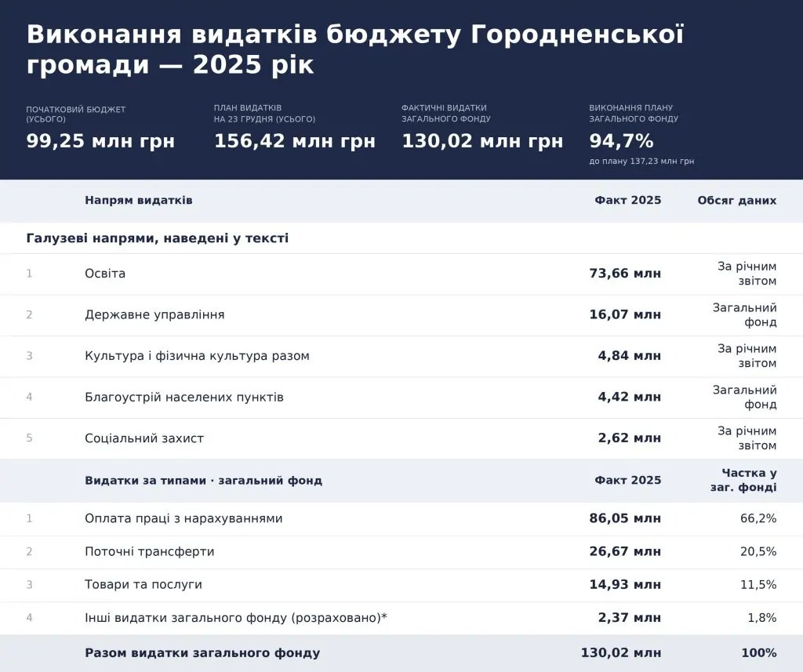Click the 'Обсяг даних' column header
This screenshot has height=672, width=803.
[737, 200]
